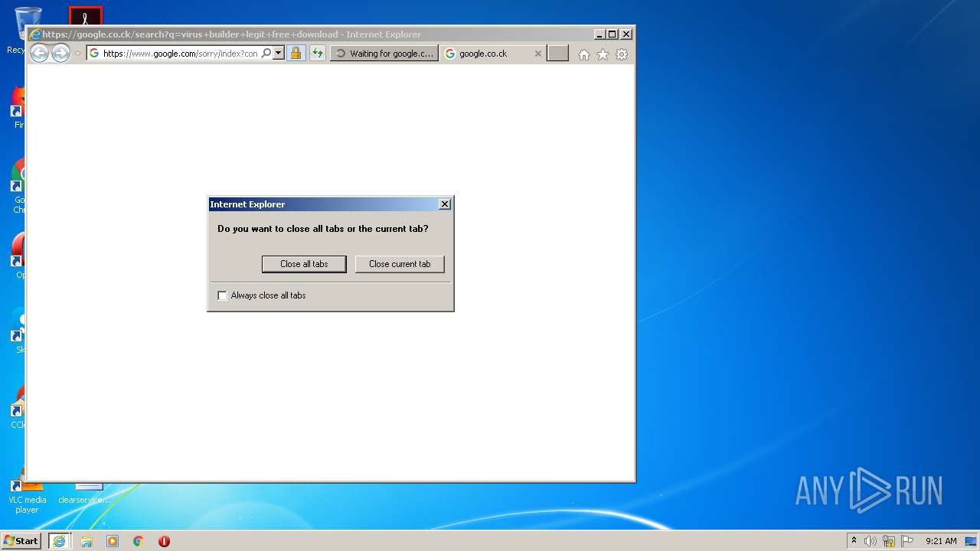This screenshot has height=551, width=980.
Task: Minimize the Internet Explorer window
Action: pyautogui.click(x=599, y=34)
